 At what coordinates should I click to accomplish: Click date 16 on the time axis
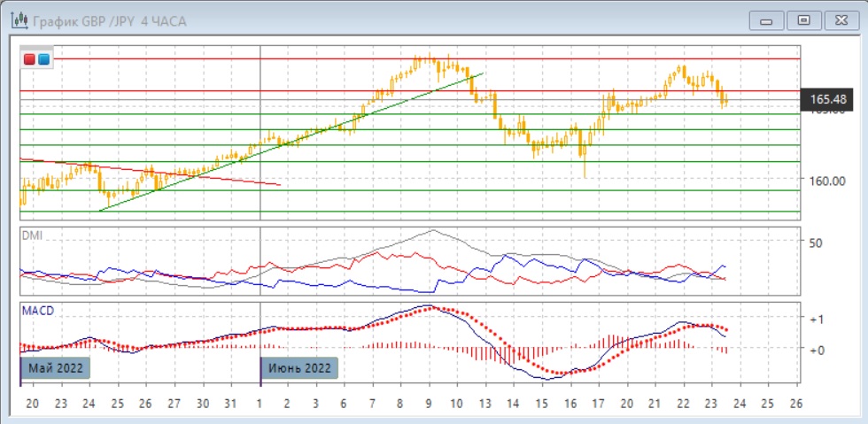click(x=570, y=402)
